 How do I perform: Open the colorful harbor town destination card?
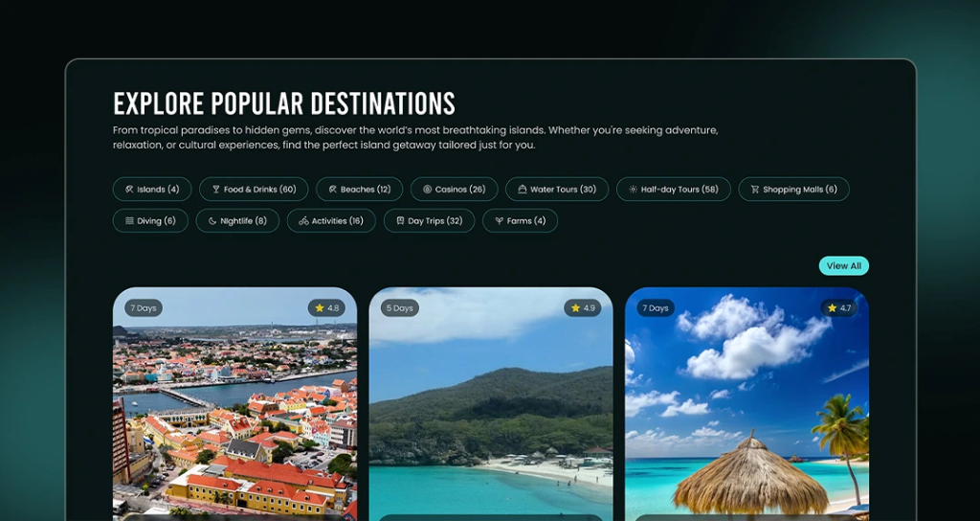pos(235,404)
